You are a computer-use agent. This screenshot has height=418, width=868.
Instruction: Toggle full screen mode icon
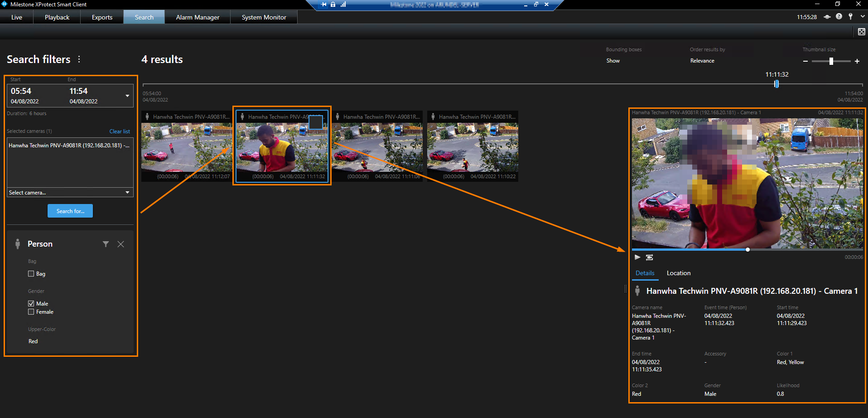click(x=861, y=32)
